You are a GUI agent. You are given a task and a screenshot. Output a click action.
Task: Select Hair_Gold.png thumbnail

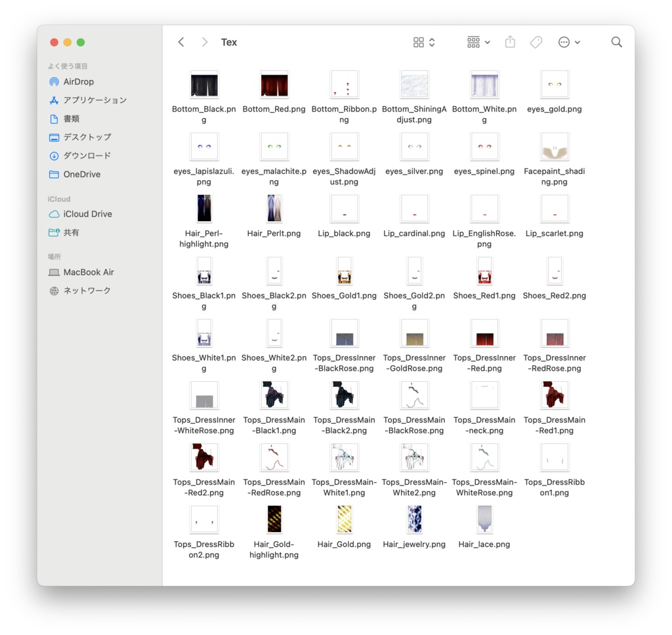click(x=344, y=520)
